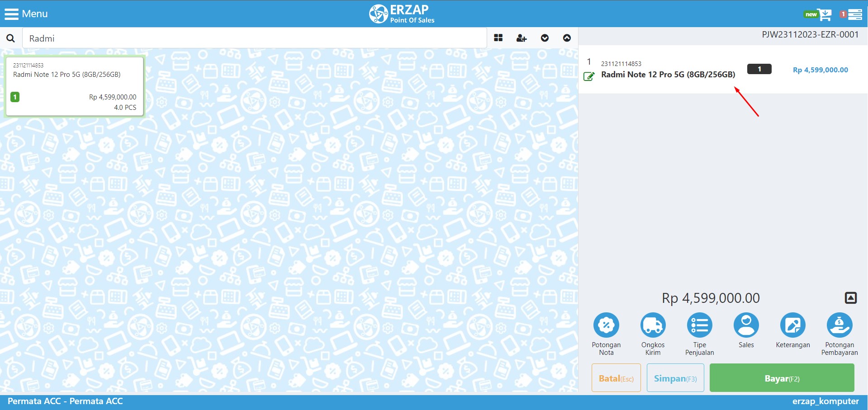868x410 pixels.
Task: Open the hamburger Menu
Action: [26, 14]
